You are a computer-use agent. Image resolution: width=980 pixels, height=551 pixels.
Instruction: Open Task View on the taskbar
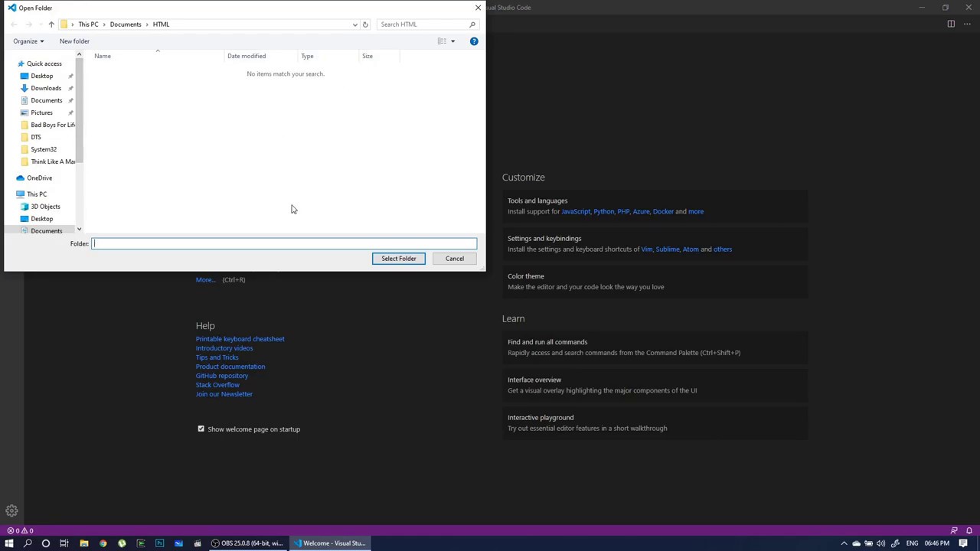[64, 543]
